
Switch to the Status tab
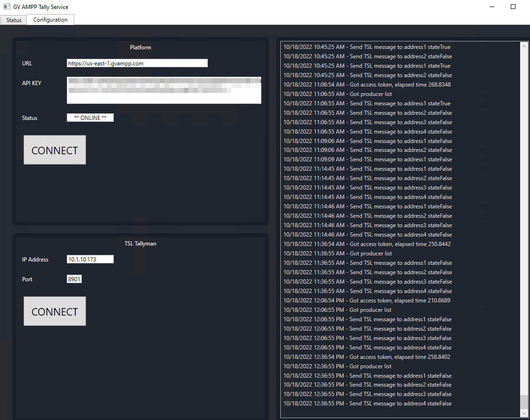pyautogui.click(x=14, y=20)
